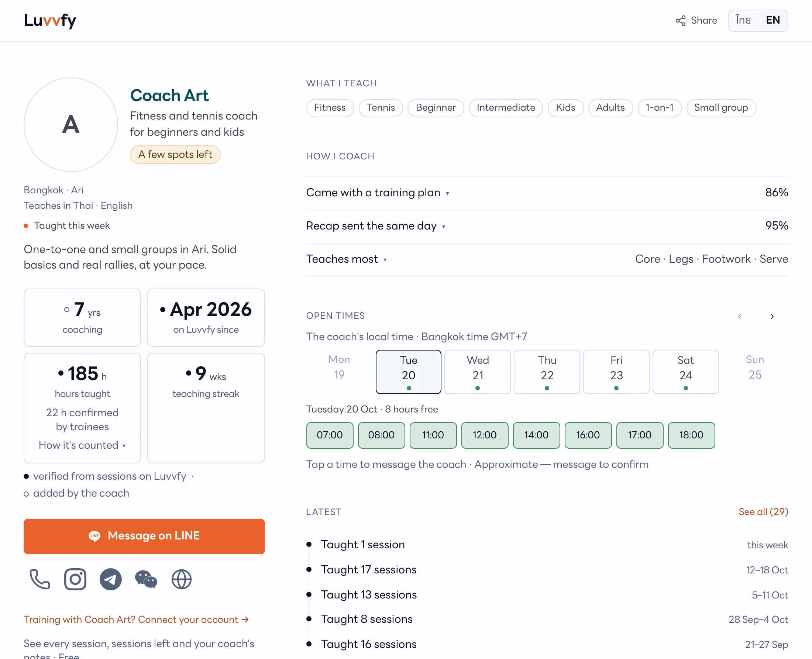The image size is (812, 659).
Task: Click the Share icon in the header
Action: [x=680, y=21]
